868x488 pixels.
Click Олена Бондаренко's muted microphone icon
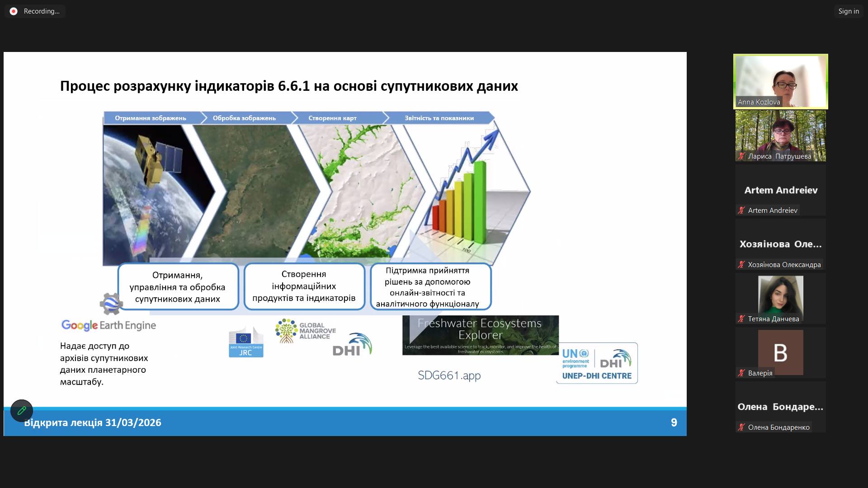[741, 427]
